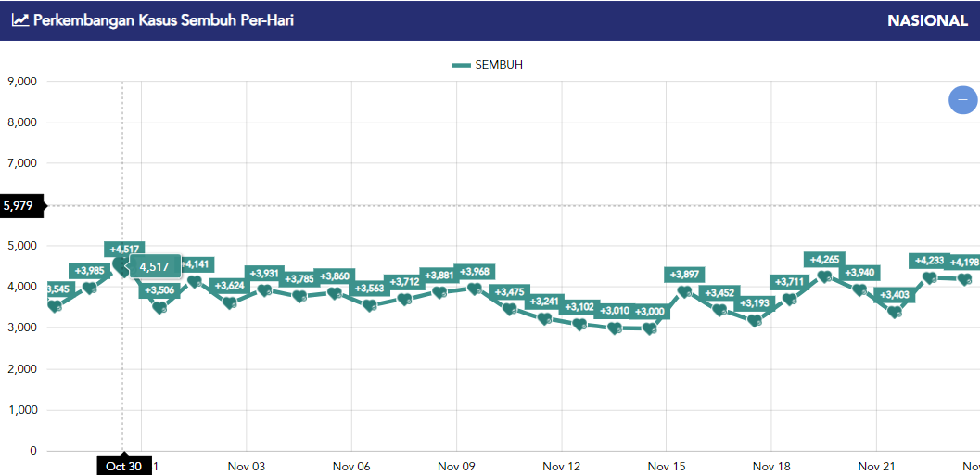The image size is (980, 475).
Task: Click the 5,000 y-axis label
Action: click(x=22, y=246)
